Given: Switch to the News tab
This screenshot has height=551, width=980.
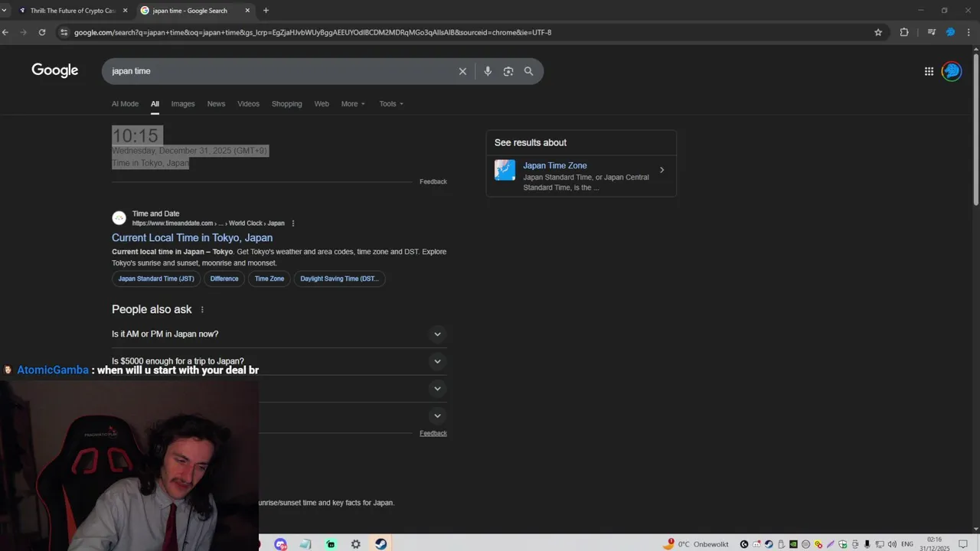Looking at the screenshot, I should 216,104.
